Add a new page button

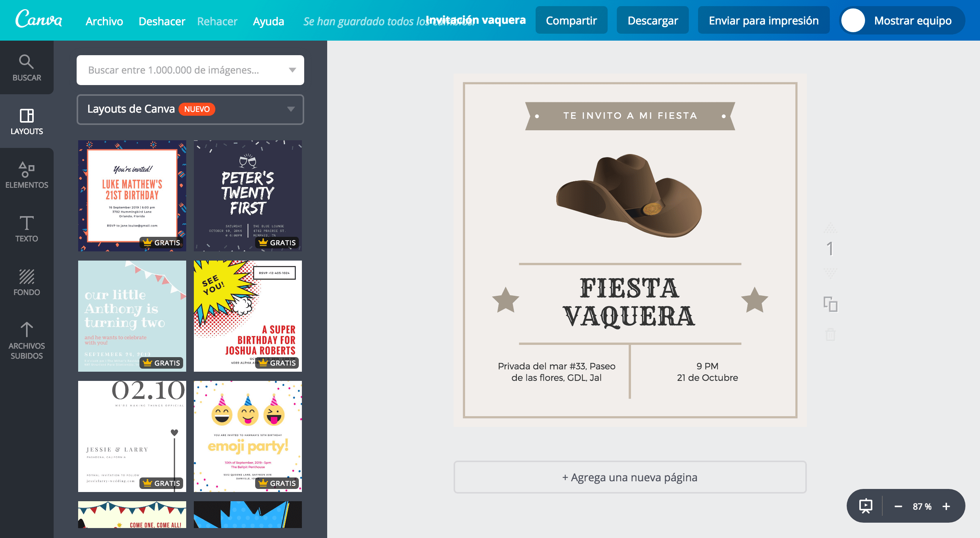point(630,477)
